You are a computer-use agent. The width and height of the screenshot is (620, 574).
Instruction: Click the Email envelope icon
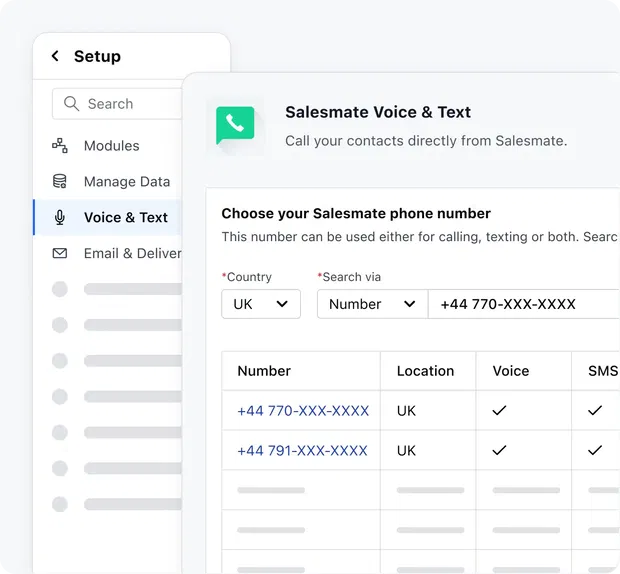coord(60,253)
